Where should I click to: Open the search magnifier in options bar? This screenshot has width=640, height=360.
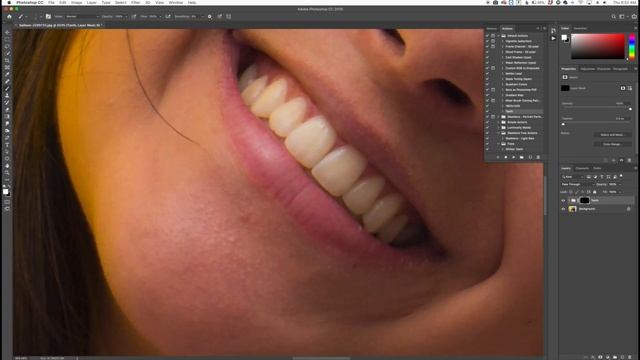(x=613, y=17)
